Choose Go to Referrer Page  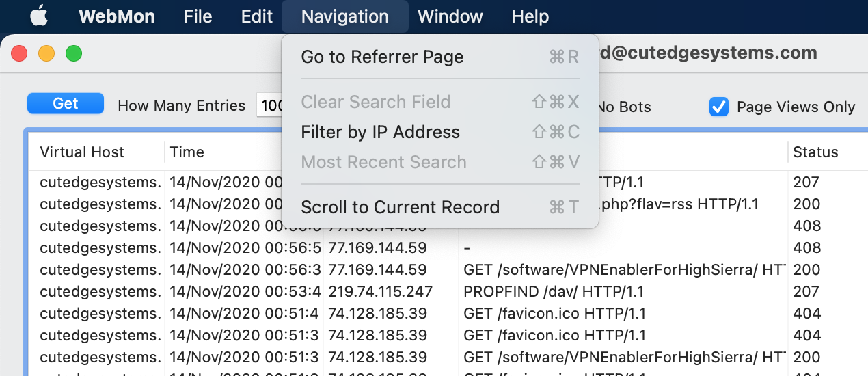point(382,57)
